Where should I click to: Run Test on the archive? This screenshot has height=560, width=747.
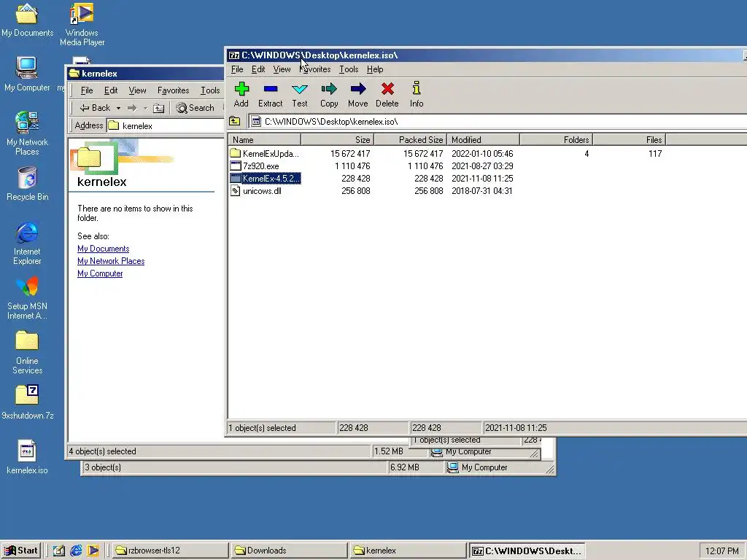click(300, 94)
